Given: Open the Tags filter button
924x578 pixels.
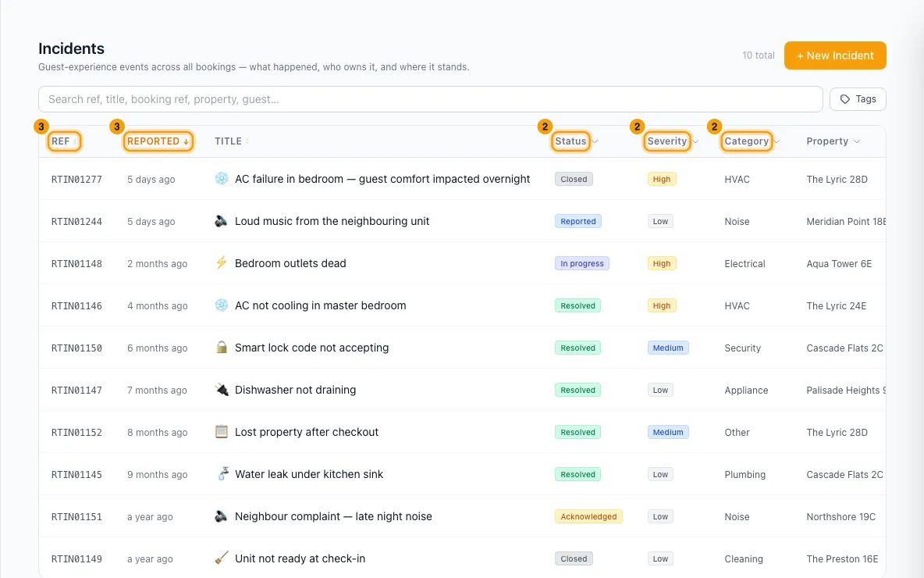Looking at the screenshot, I should pyautogui.click(x=858, y=99).
